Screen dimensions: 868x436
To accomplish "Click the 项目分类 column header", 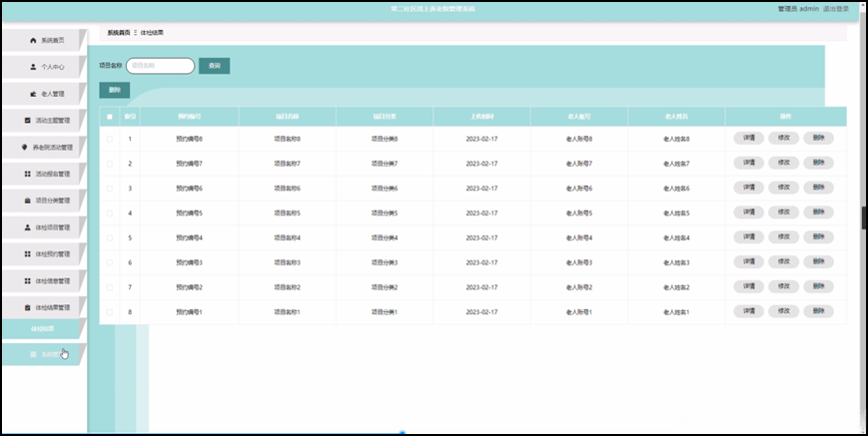I will click(x=385, y=117).
